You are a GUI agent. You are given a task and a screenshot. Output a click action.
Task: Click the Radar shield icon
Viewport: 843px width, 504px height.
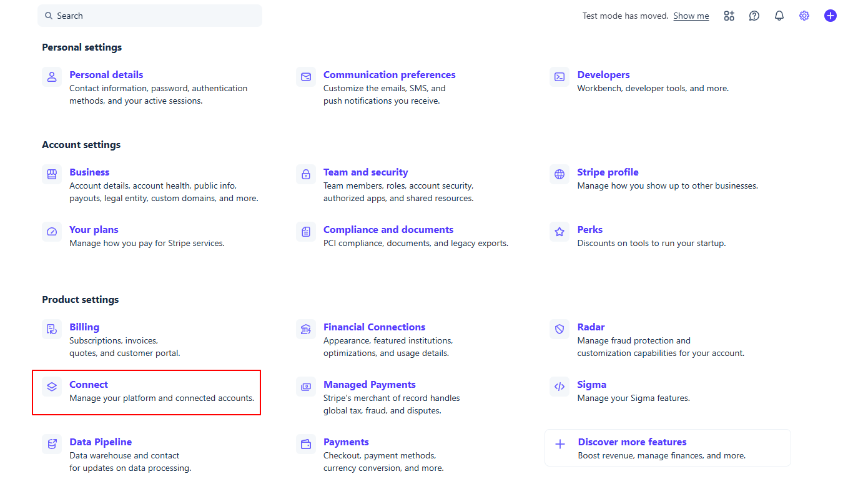click(x=560, y=329)
